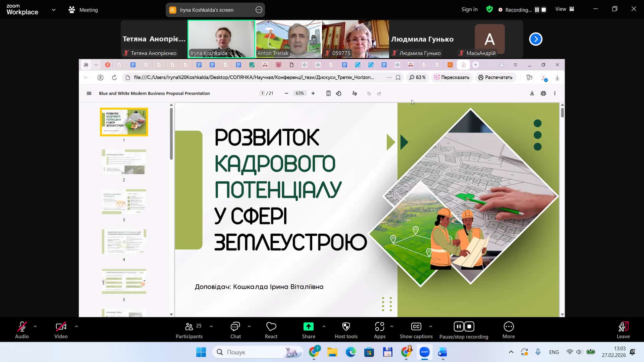Open the Zoom Workplace dropdown chevron
The height and width of the screenshot is (362, 644).
pyautogui.click(x=54, y=10)
